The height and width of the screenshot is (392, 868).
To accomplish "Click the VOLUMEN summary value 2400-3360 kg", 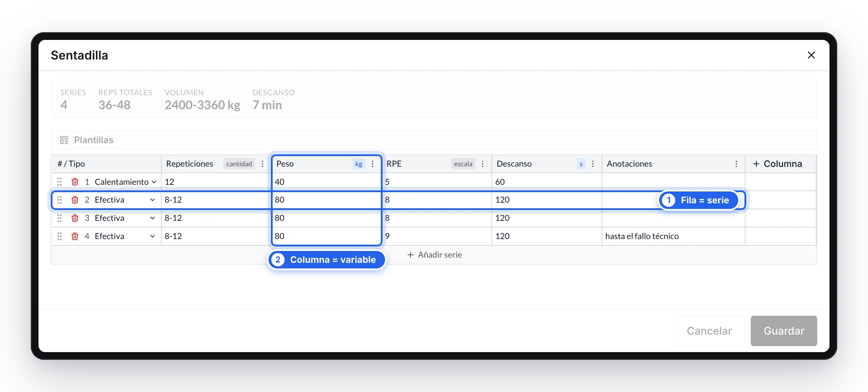I will tap(202, 105).
